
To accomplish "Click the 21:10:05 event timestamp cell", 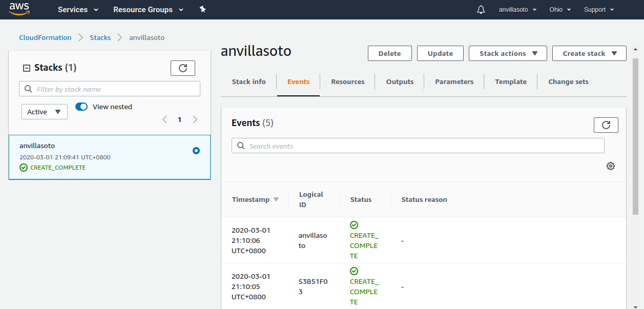I will point(251,286).
